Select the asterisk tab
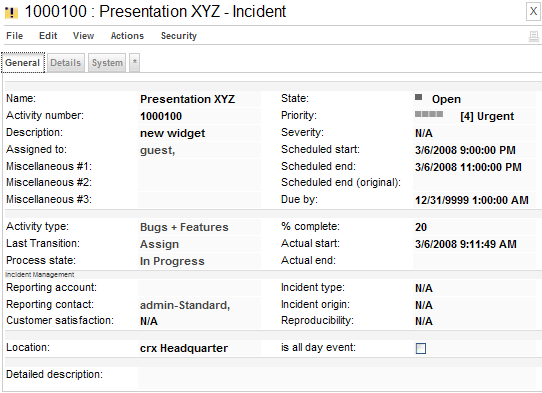Viewport: 542px width, 393px height. (x=134, y=63)
